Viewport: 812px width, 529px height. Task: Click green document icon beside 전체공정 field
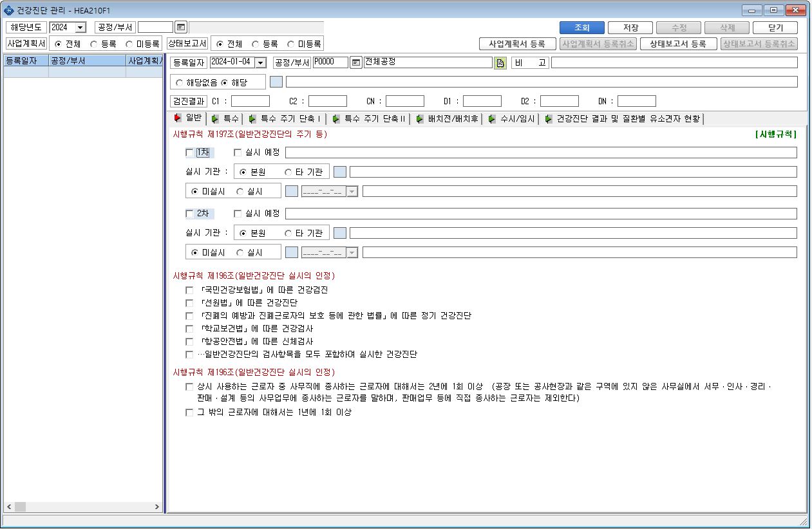point(500,62)
